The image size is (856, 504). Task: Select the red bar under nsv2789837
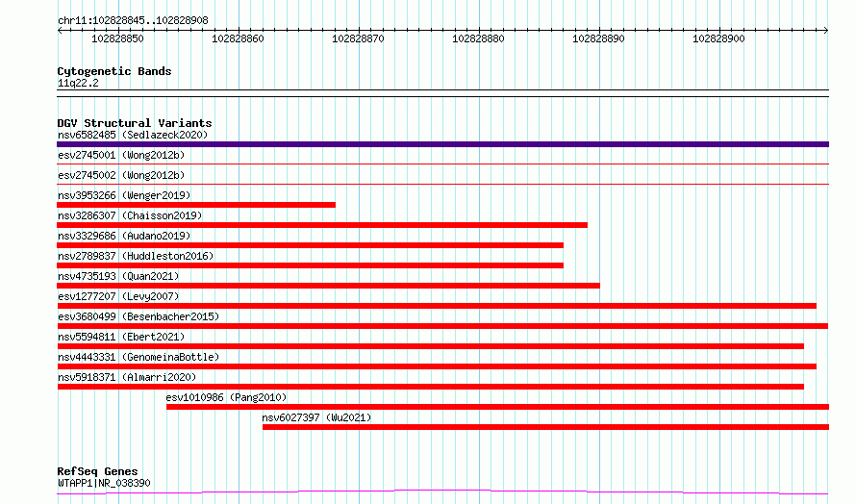[x=310, y=265]
